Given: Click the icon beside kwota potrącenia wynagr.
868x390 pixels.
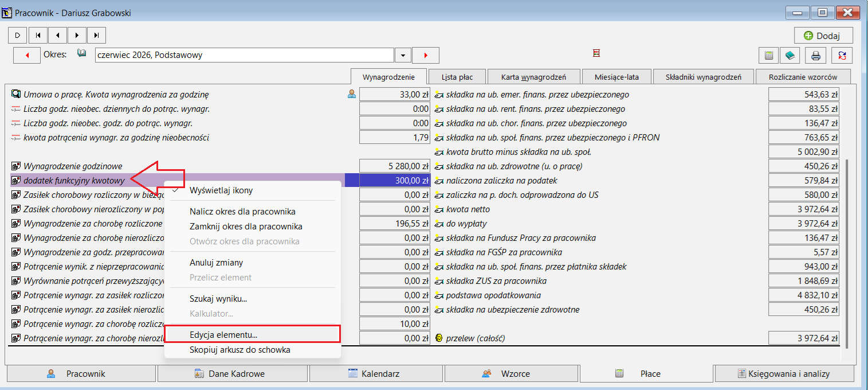Looking at the screenshot, I should tap(16, 138).
